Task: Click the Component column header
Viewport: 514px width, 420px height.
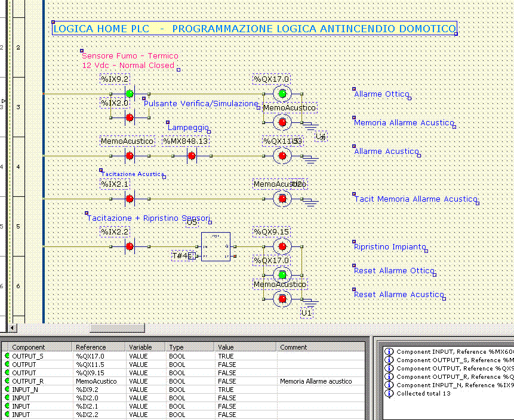Action: click(29, 347)
